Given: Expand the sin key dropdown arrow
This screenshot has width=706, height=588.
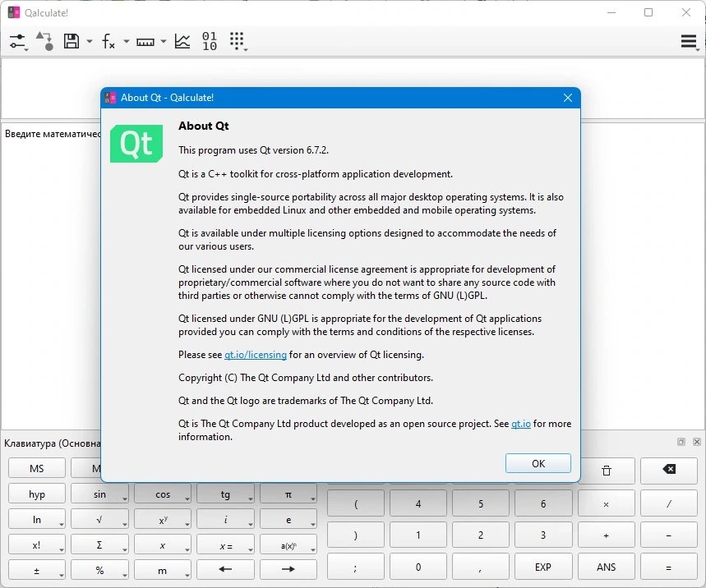Looking at the screenshot, I should point(124,499).
